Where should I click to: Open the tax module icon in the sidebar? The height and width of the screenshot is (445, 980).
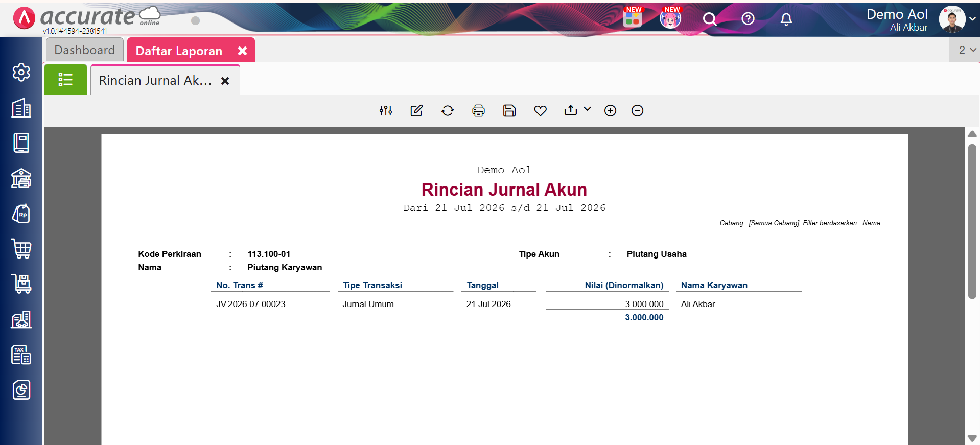point(21,355)
